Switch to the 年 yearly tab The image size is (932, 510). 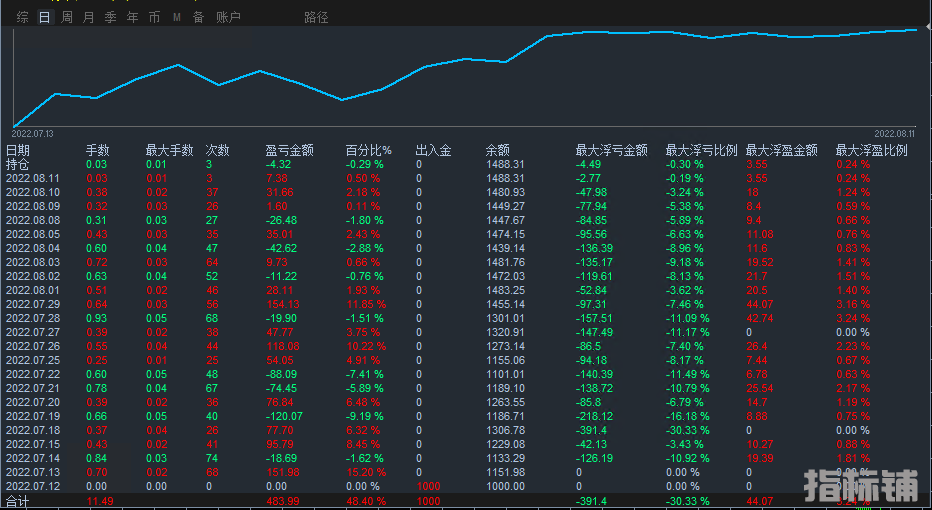(x=133, y=17)
